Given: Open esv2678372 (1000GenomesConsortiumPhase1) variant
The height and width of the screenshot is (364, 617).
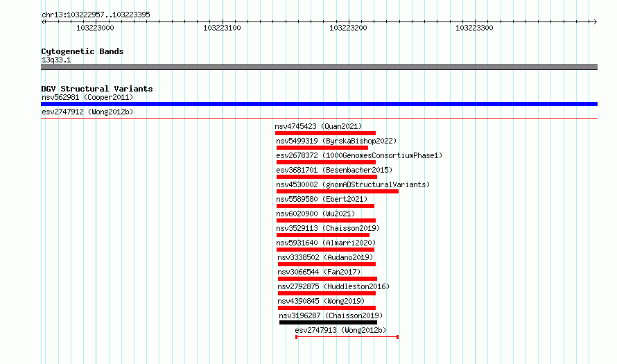Looking at the screenshot, I should coord(359,155).
